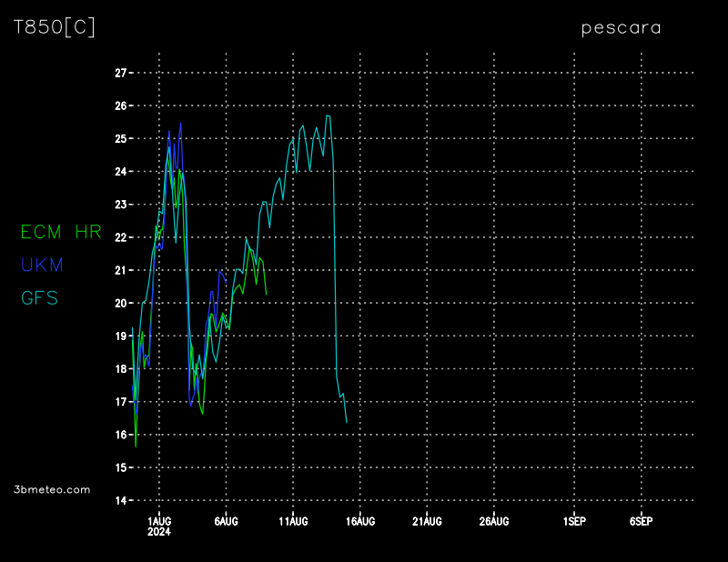Click the pescara location label
Image resolution: width=728 pixels, height=562 pixels.
[x=622, y=27]
